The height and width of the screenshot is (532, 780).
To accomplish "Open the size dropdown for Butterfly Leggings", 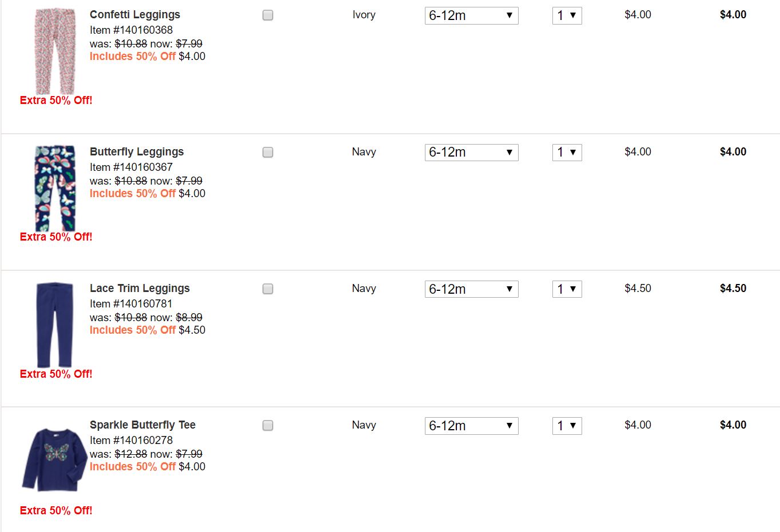I will pos(471,153).
